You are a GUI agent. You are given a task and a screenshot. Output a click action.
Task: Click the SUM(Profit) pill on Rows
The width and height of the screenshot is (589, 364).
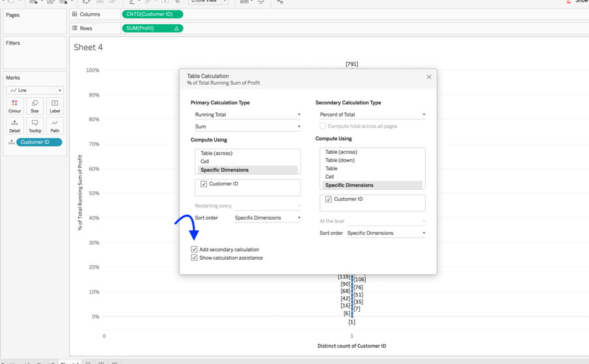(x=153, y=28)
